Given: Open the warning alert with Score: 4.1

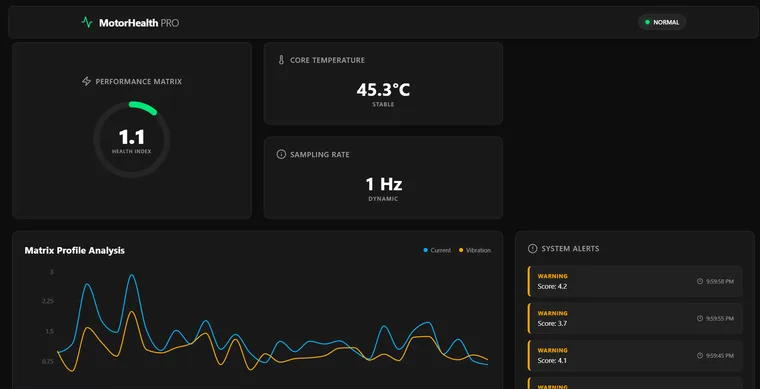Looking at the screenshot, I should pos(635,356).
